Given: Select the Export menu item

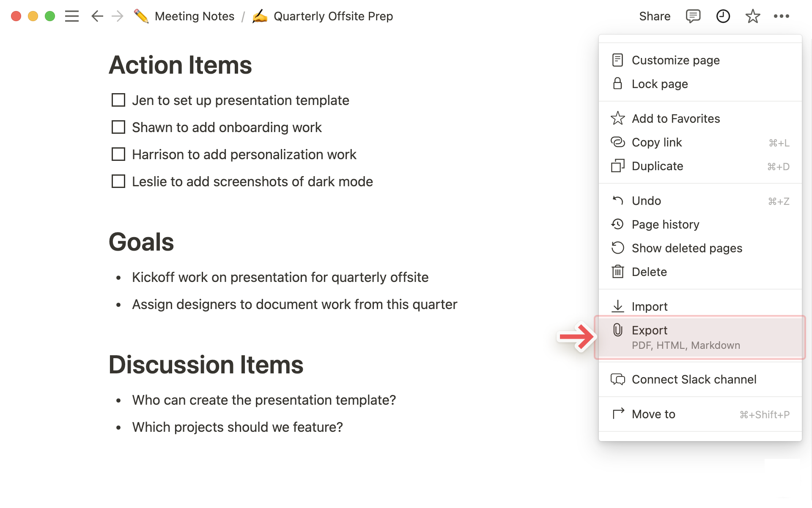Looking at the screenshot, I should pyautogui.click(x=700, y=337).
